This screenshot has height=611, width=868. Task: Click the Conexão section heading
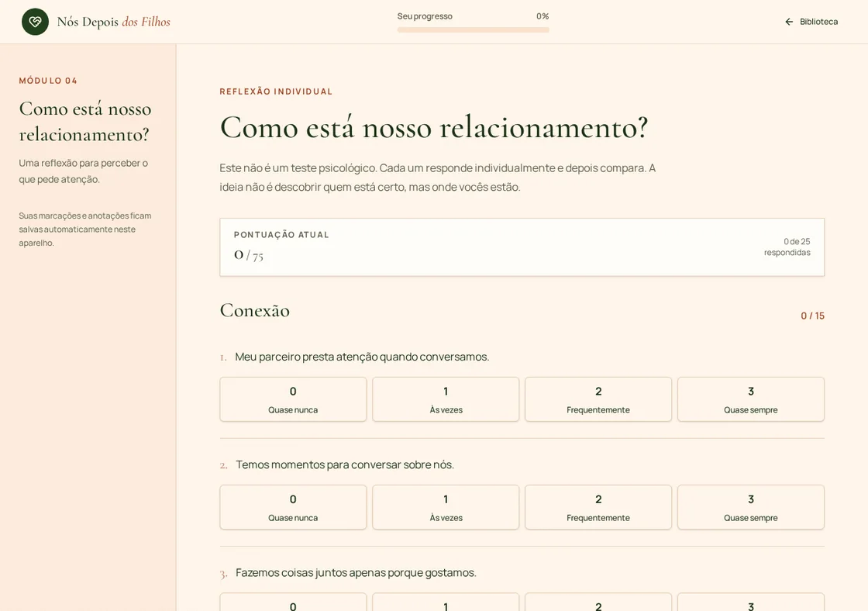255,310
